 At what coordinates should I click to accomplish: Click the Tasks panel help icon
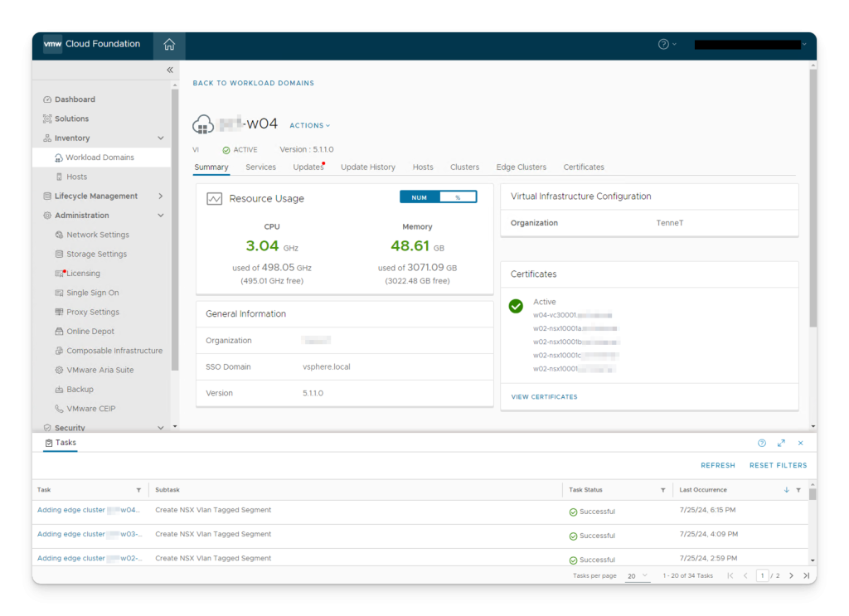pyautogui.click(x=762, y=444)
